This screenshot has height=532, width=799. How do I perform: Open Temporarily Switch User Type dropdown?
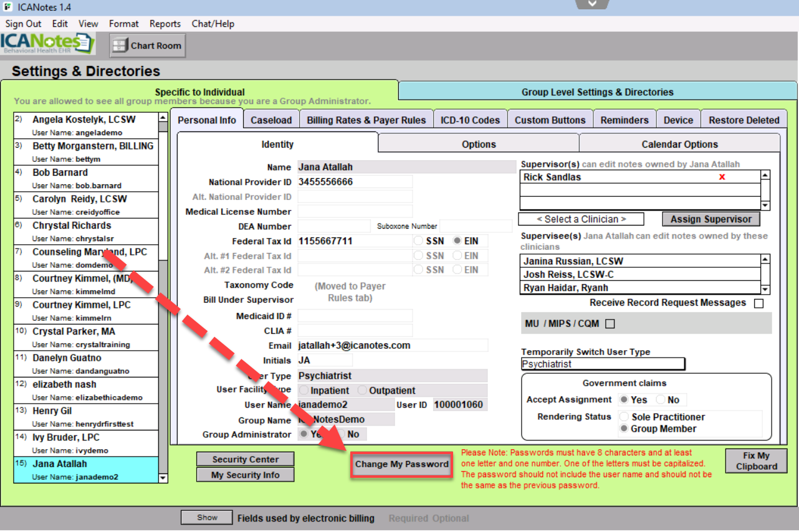[603, 364]
